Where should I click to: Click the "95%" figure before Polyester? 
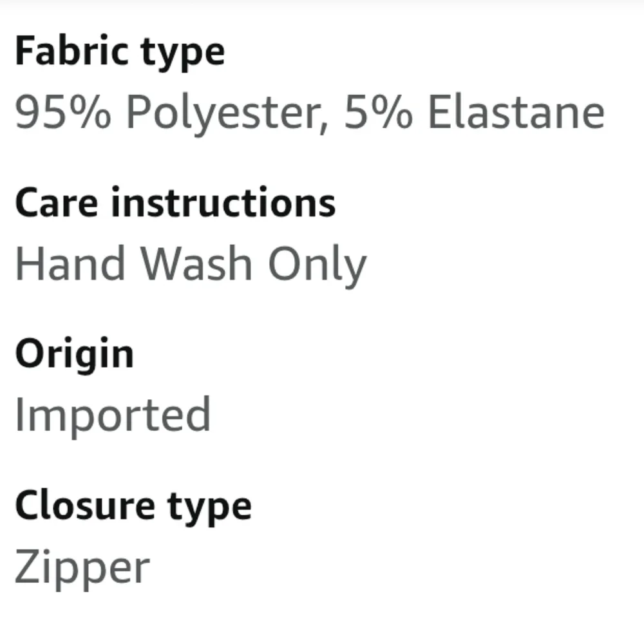tap(63, 111)
